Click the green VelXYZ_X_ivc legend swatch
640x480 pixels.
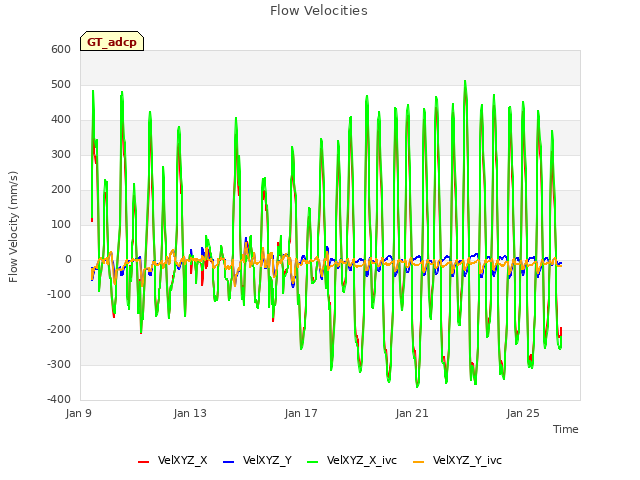313,462
